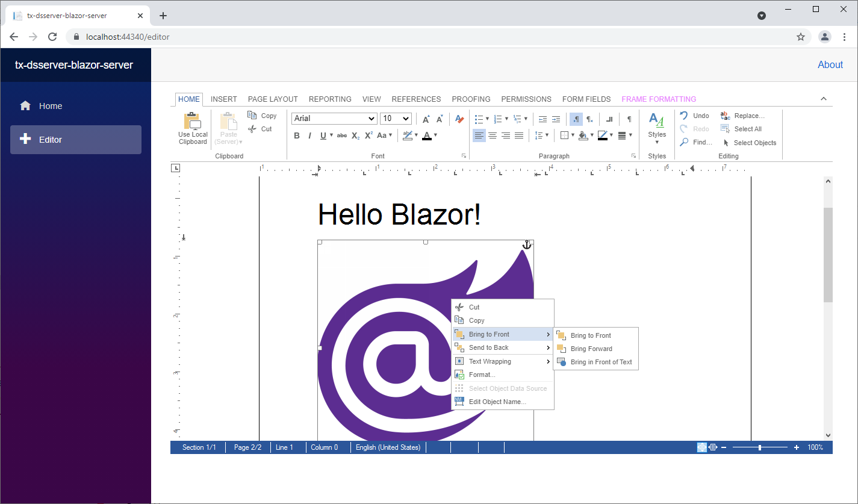The height and width of the screenshot is (504, 858).
Task: Click the plus icon beside Editor
Action: (x=25, y=139)
